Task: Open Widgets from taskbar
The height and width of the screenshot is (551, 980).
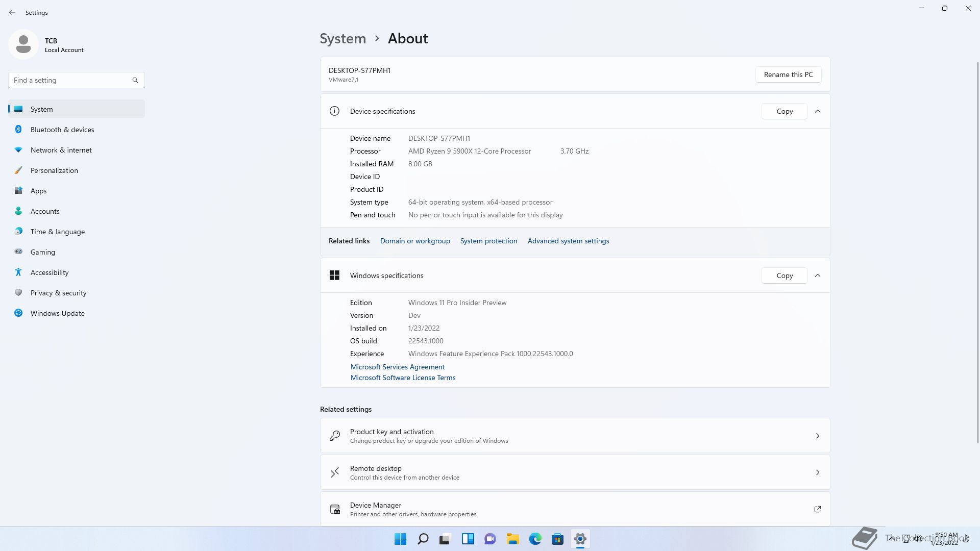Action: point(468,539)
